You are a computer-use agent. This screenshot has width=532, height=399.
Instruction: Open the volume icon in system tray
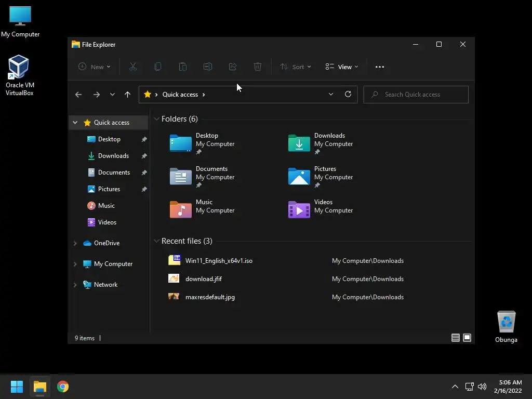coord(482,387)
